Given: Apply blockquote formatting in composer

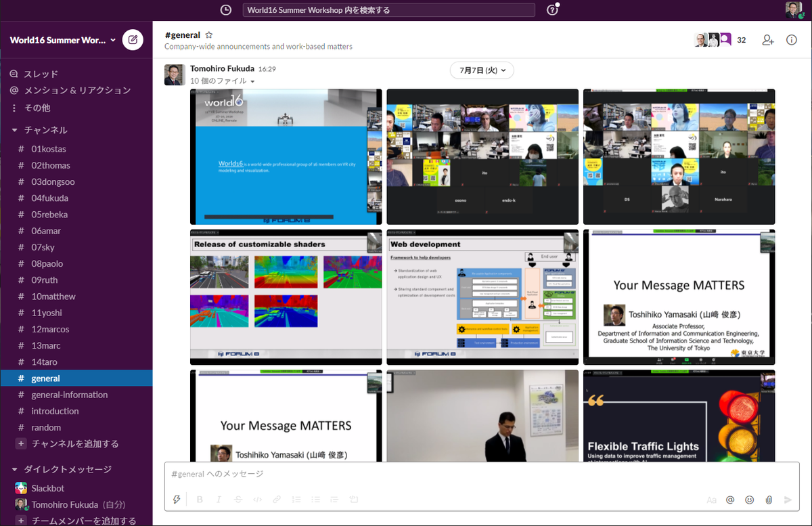Looking at the screenshot, I should [334, 500].
